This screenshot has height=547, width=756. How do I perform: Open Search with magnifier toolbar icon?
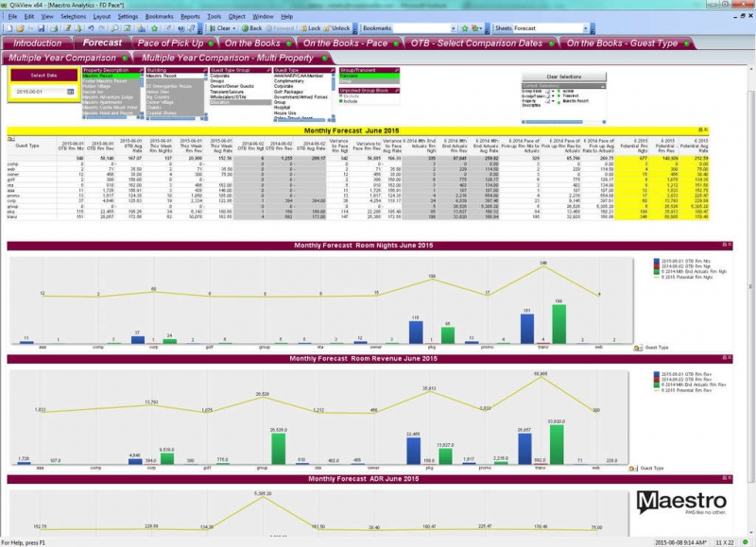pos(114,28)
